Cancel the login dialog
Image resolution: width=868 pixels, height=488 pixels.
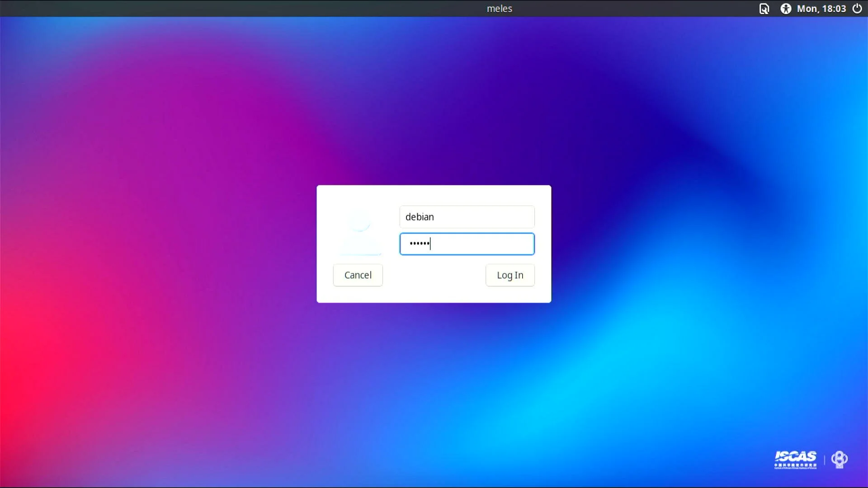click(x=358, y=275)
